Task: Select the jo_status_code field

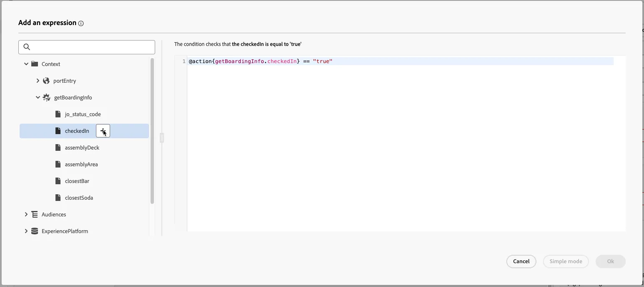Action: 83,114
